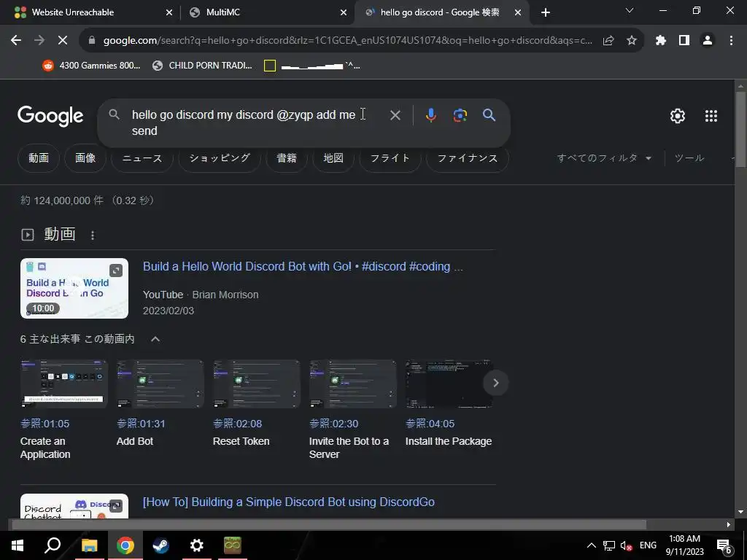Open the Reddit bookmark 4300 Gammies
The image size is (747, 560).
91,66
